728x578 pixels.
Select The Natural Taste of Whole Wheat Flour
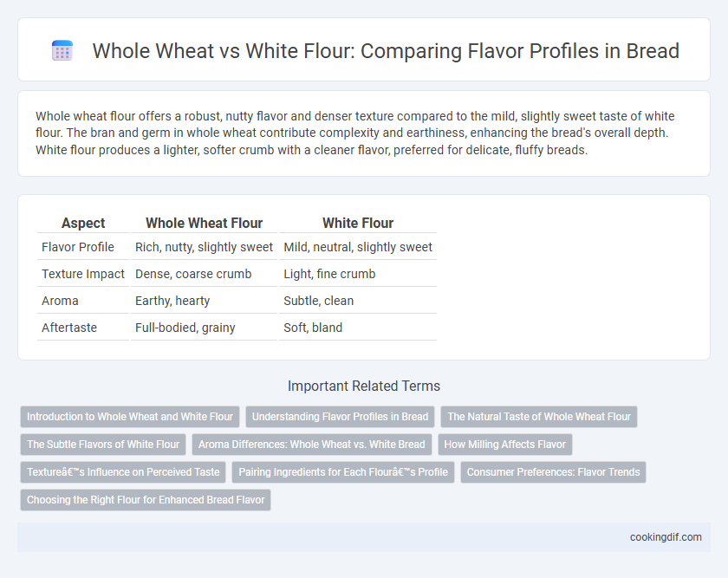pos(539,417)
